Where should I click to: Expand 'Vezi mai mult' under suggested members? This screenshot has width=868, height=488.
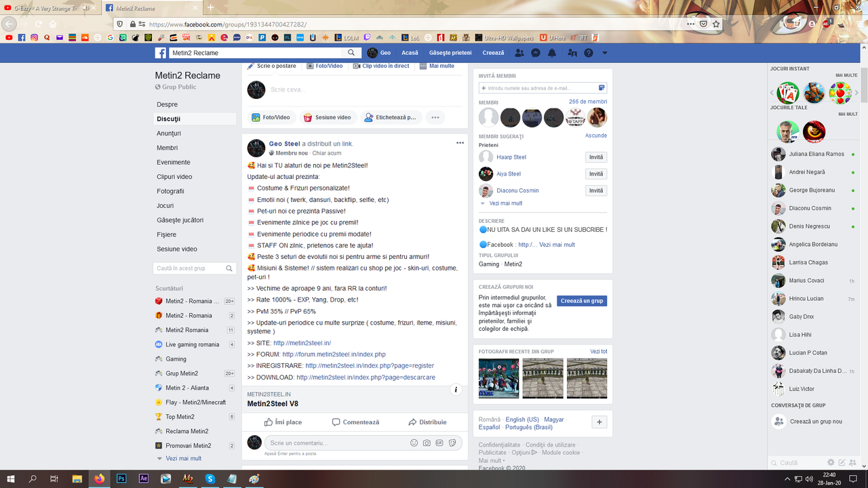tap(505, 203)
